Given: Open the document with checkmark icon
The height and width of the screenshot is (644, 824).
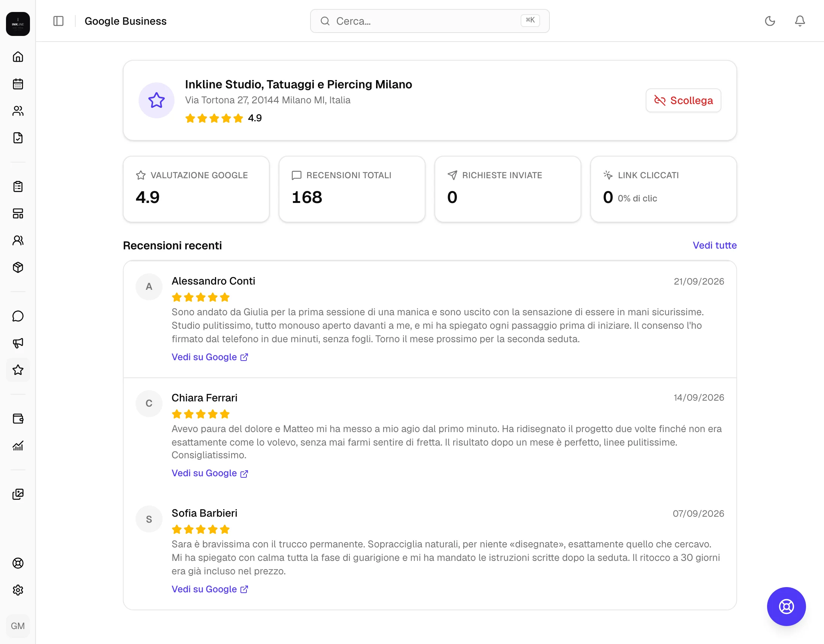Looking at the screenshot, I should (x=18, y=138).
